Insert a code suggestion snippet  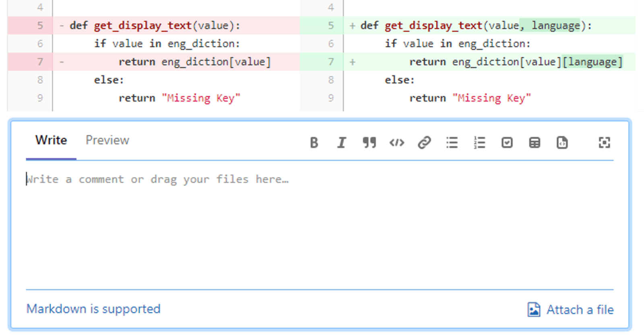pos(562,143)
